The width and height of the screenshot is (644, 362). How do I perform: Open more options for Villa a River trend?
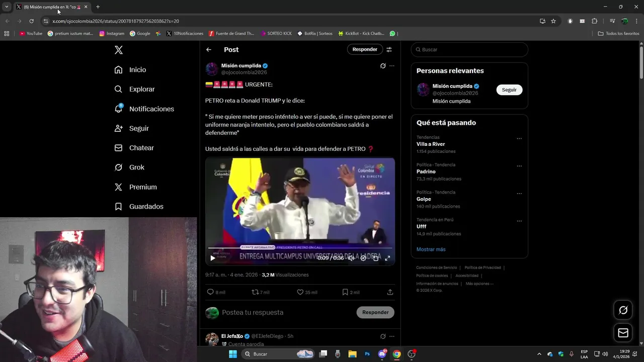519,139
